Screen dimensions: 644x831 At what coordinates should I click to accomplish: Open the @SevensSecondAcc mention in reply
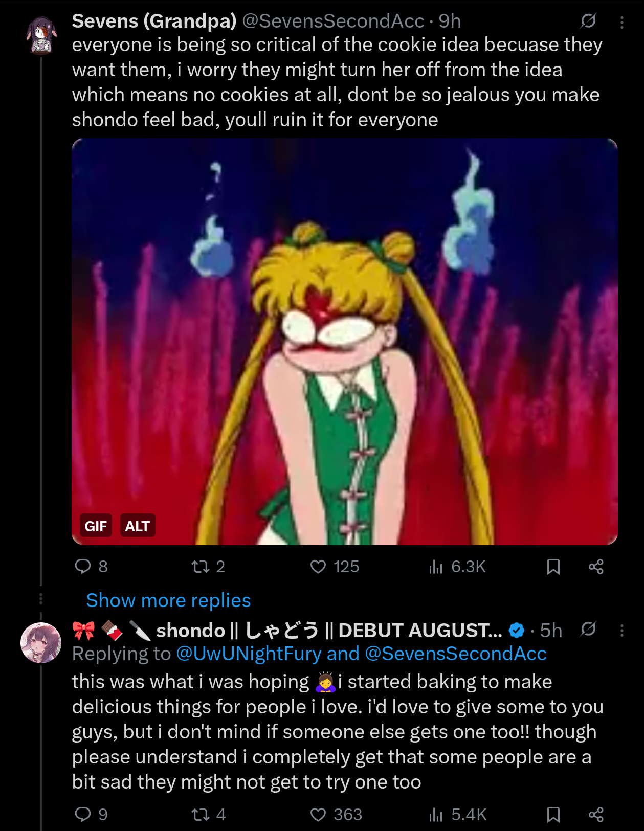click(455, 654)
